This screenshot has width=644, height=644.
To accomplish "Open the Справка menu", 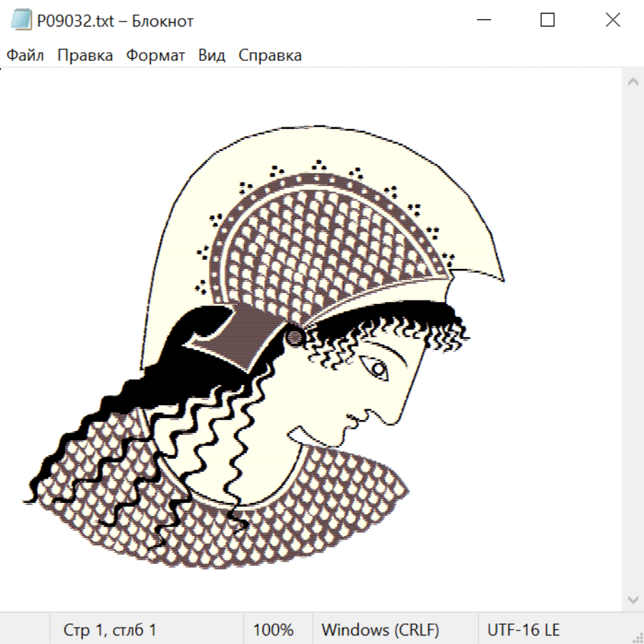I will tap(270, 56).
